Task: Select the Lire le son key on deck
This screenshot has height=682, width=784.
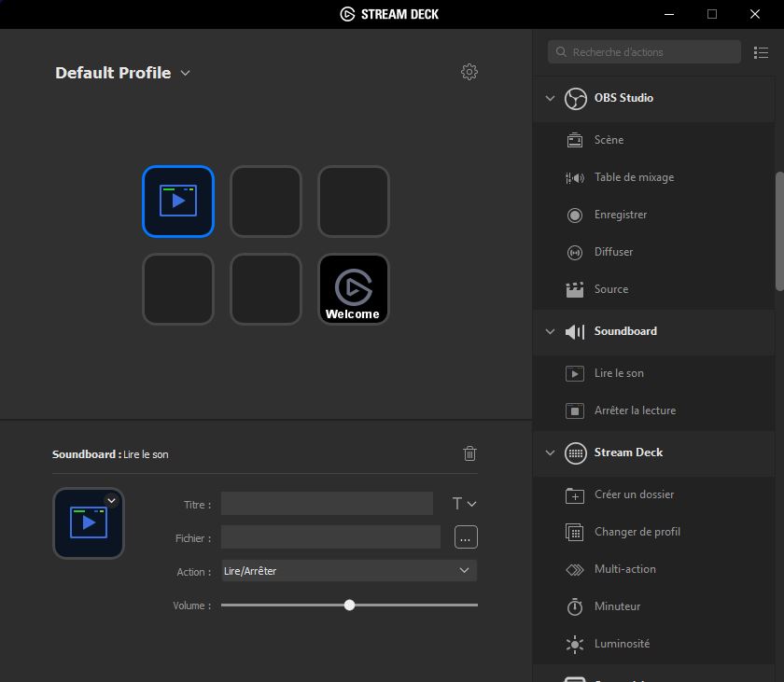Action: pos(178,202)
